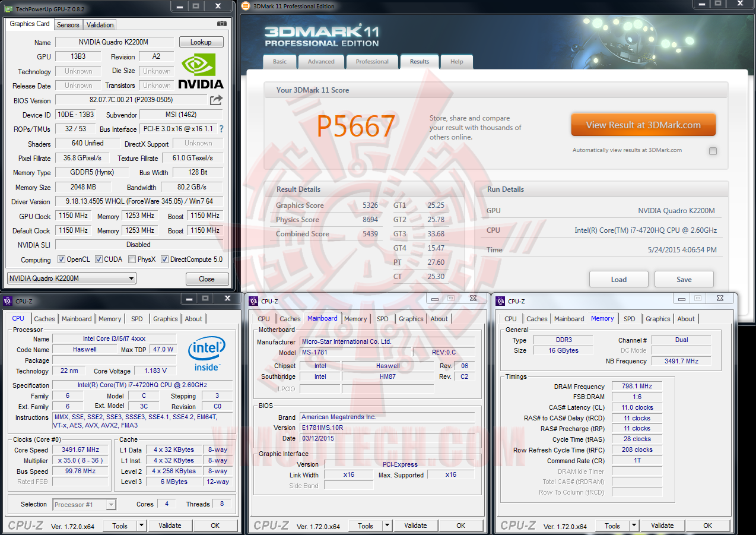This screenshot has height=535, width=756.
Task: Click the CPU-Z Memory window title icon
Action: tap(500, 301)
